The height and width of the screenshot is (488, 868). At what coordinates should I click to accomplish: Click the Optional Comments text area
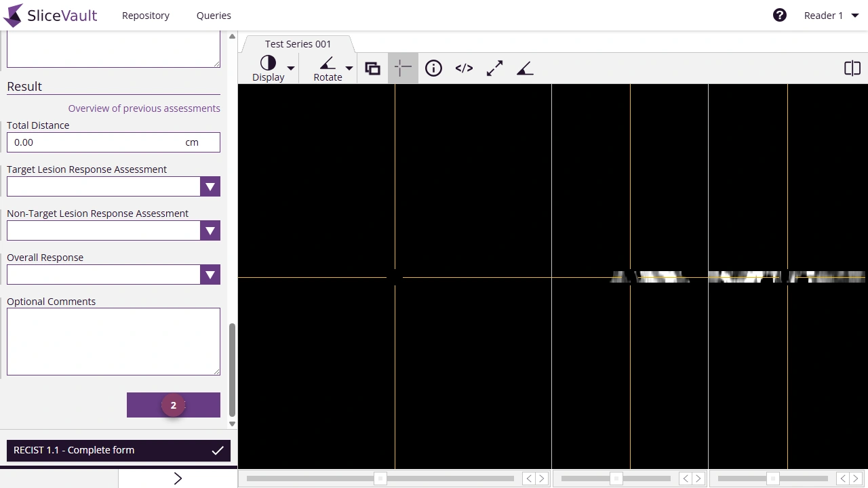[x=113, y=341]
